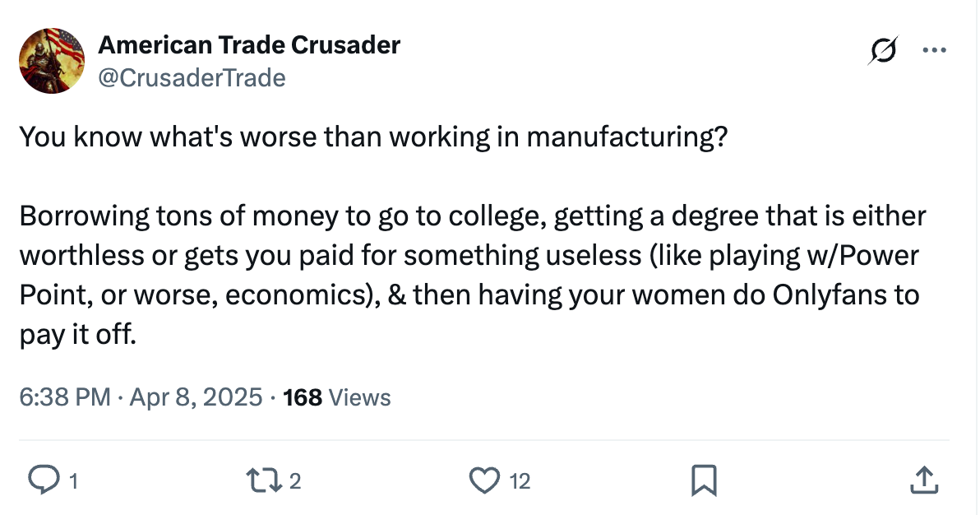Open the three-dot more options menu
The height and width of the screenshot is (515, 980).
point(935,49)
